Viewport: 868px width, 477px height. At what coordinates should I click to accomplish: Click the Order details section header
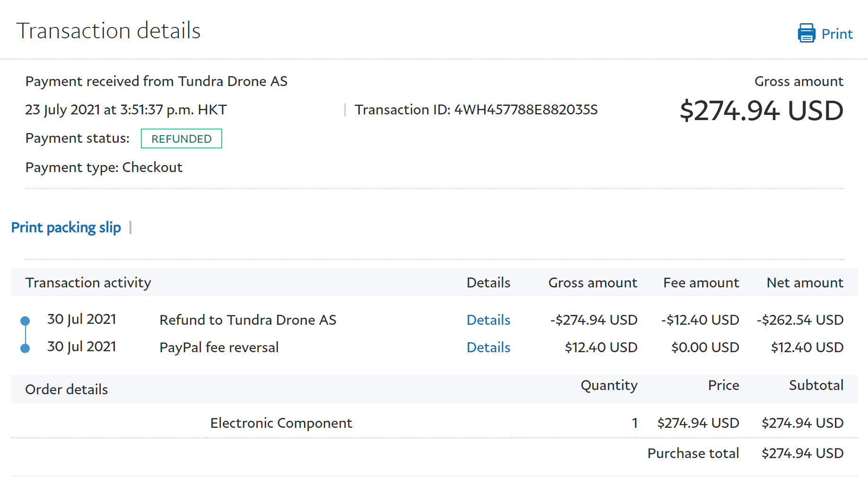[67, 390]
